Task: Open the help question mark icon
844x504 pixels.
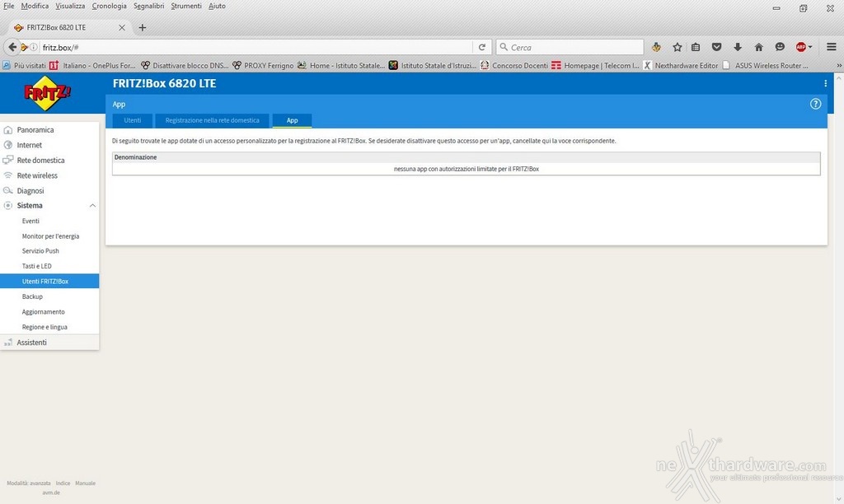Action: (x=815, y=104)
